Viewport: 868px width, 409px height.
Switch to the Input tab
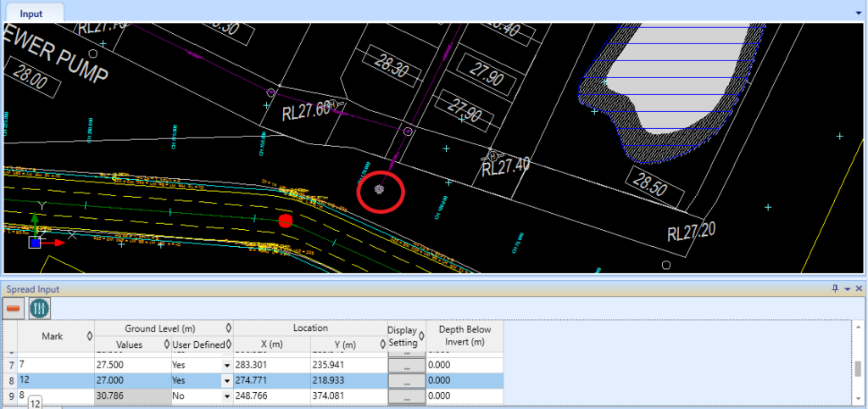click(x=31, y=14)
